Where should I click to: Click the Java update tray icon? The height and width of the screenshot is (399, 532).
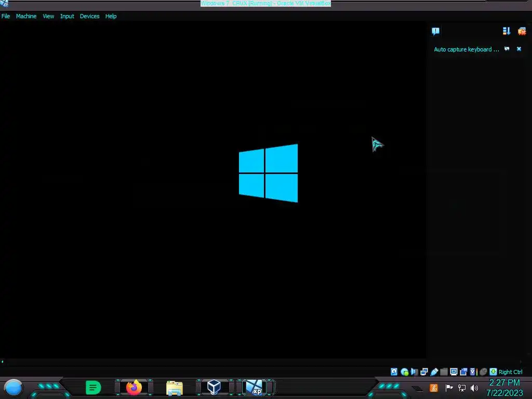tap(434, 388)
